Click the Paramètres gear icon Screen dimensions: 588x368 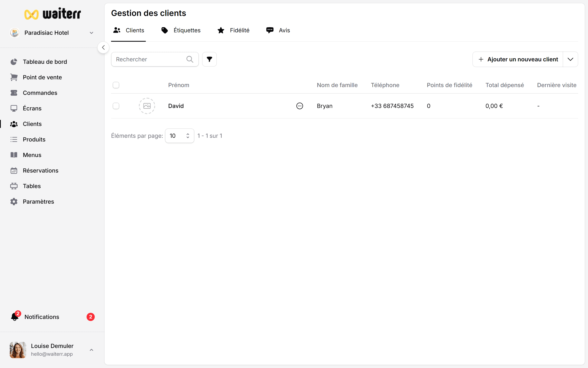(14, 202)
